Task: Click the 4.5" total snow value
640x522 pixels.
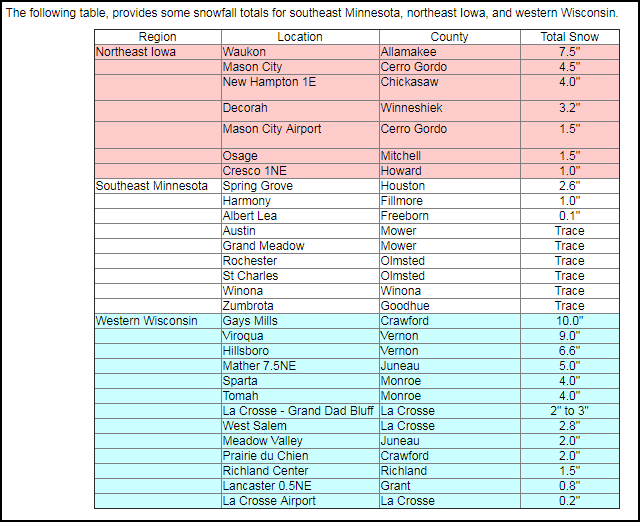Action: tap(570, 67)
